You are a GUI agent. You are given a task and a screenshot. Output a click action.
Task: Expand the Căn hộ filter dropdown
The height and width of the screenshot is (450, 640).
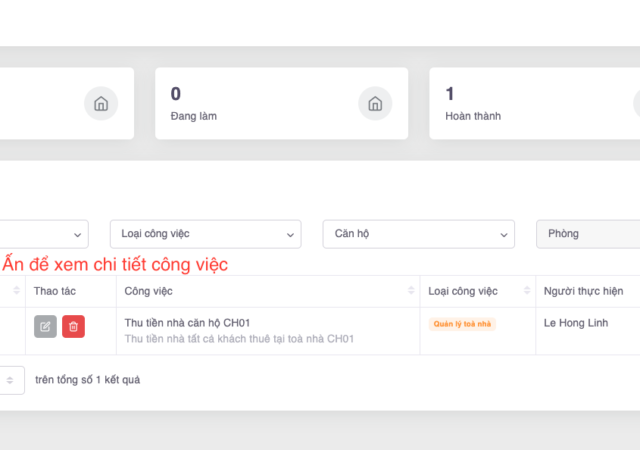click(x=418, y=234)
